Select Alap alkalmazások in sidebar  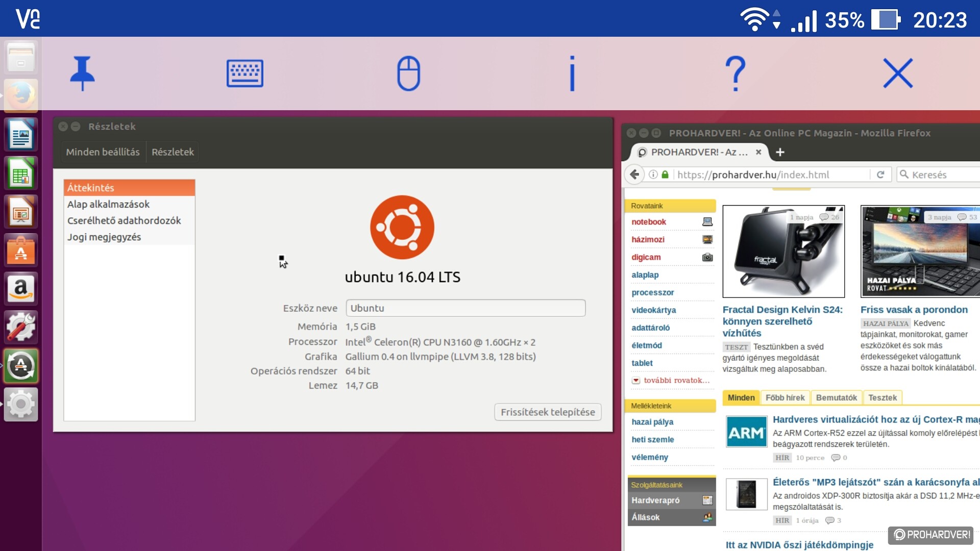click(109, 204)
